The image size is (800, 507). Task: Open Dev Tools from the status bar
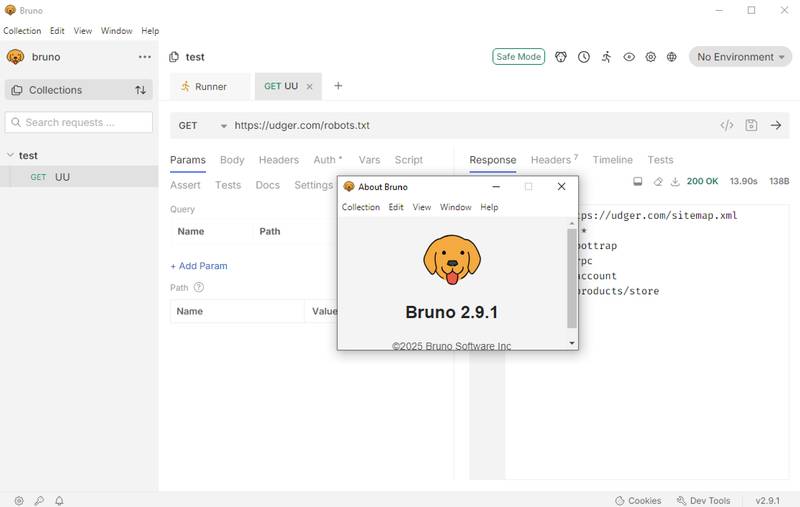tap(704, 500)
